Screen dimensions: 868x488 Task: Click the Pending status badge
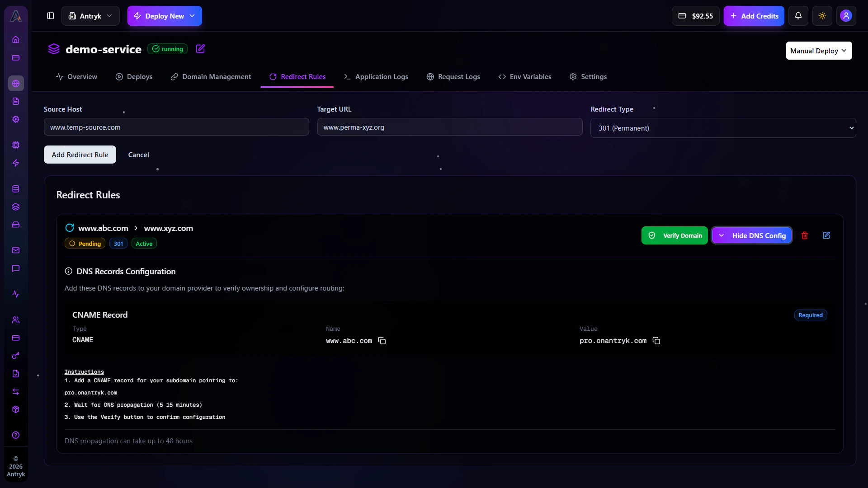(x=85, y=244)
